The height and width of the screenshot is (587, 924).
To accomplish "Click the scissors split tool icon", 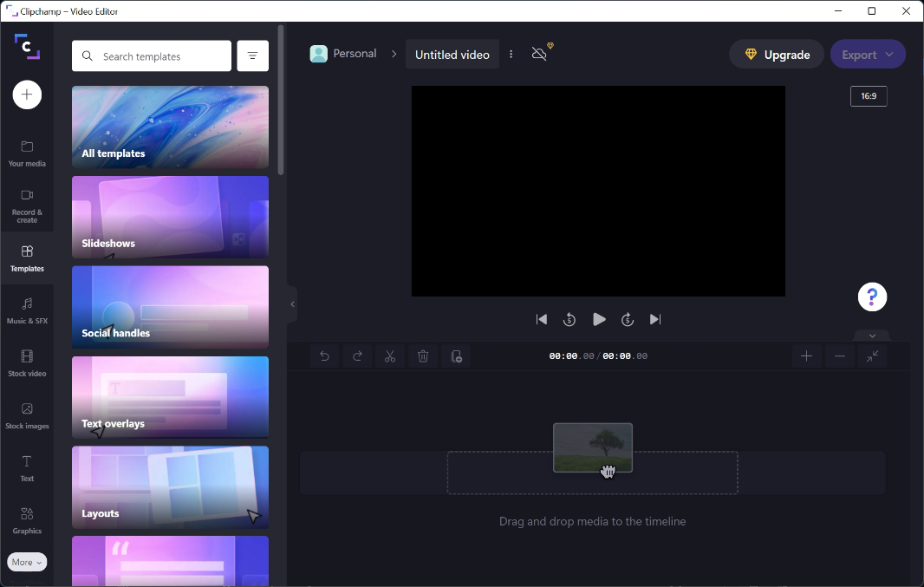I will coord(390,356).
